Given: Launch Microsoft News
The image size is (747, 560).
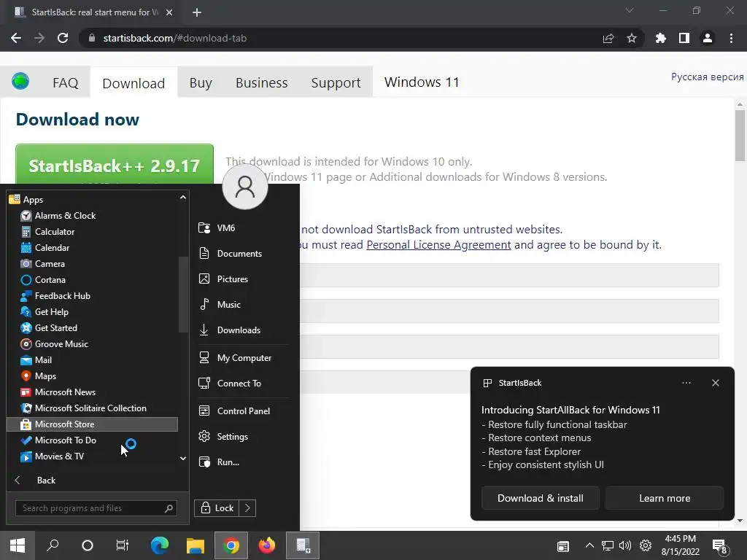Looking at the screenshot, I should (58, 392).
